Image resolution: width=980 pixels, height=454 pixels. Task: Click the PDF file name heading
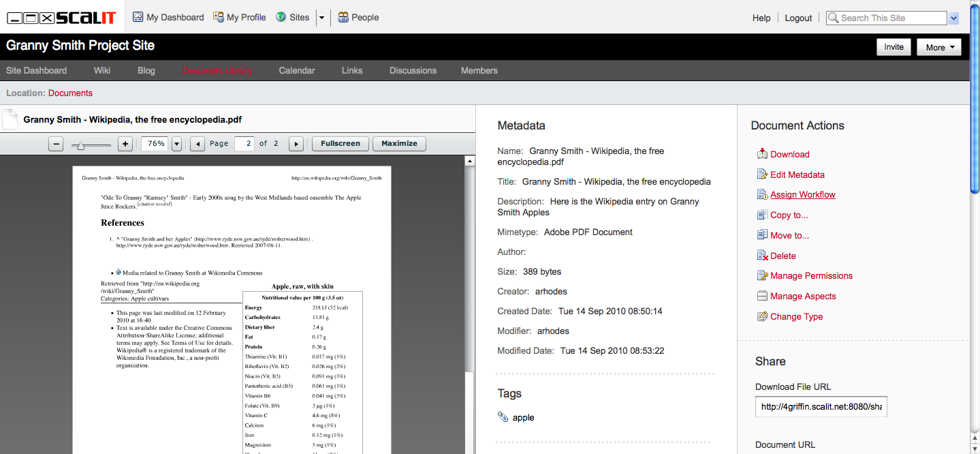click(x=133, y=119)
